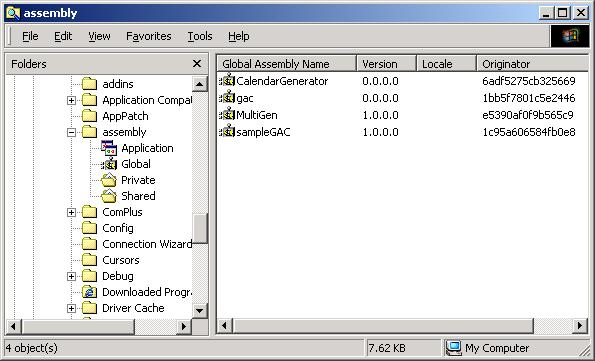The image size is (595, 361).
Task: Click assembly list horizontal scroll thumb
Action: click(x=383, y=325)
